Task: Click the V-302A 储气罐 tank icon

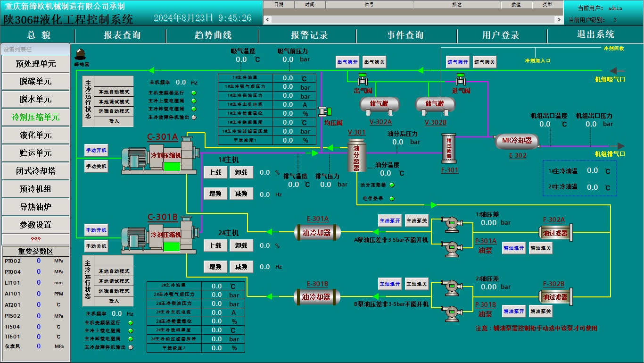Action: pyautogui.click(x=380, y=104)
